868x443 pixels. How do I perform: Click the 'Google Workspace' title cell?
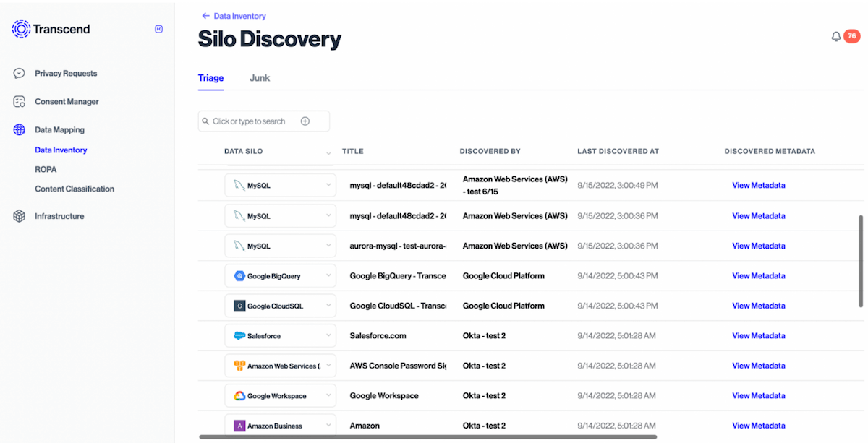[384, 396]
